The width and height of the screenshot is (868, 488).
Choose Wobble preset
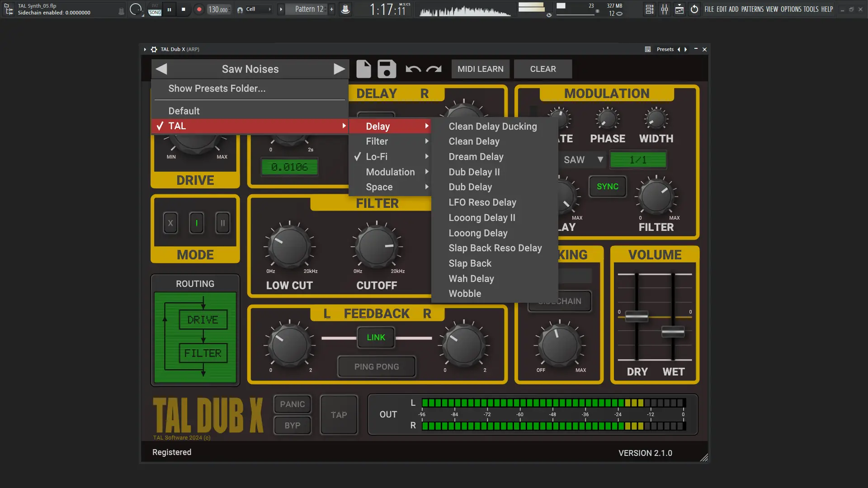(x=495, y=294)
